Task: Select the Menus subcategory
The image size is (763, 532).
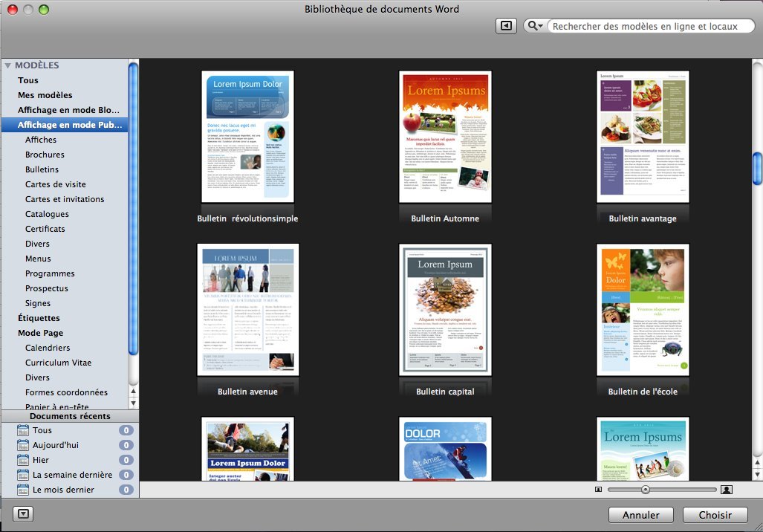Action: click(x=38, y=259)
